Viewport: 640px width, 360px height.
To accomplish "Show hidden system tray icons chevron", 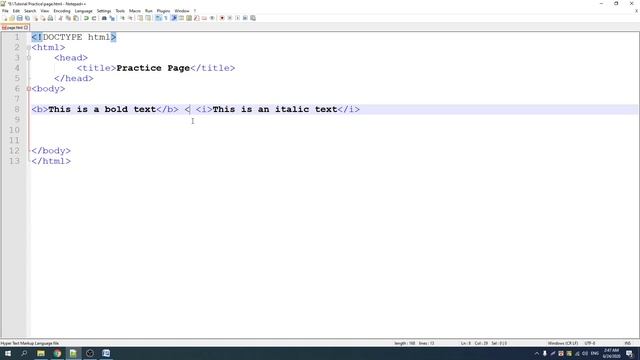I will [537, 353].
